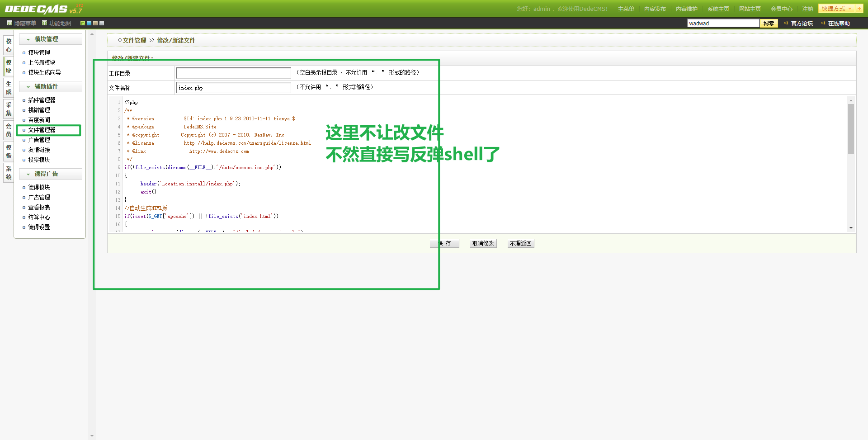This screenshot has width=868, height=440.
Task: Focus the 文件名称 field showing index.php
Action: click(x=233, y=87)
